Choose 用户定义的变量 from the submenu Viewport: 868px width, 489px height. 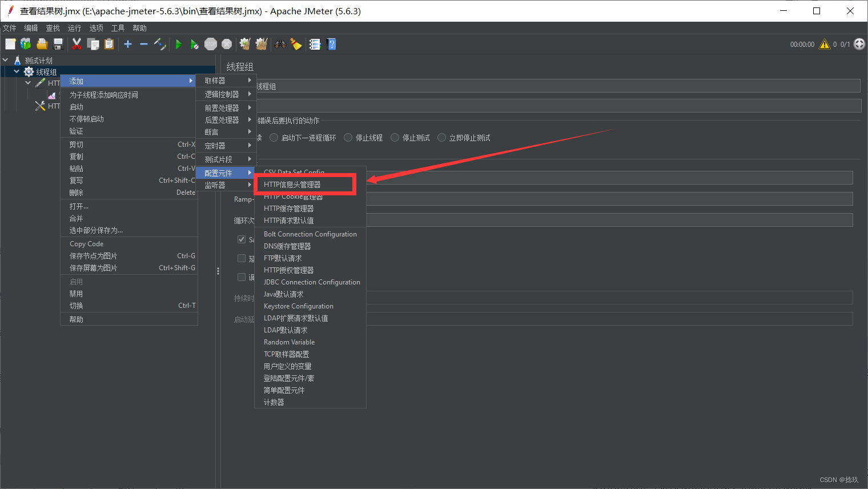click(x=310, y=366)
